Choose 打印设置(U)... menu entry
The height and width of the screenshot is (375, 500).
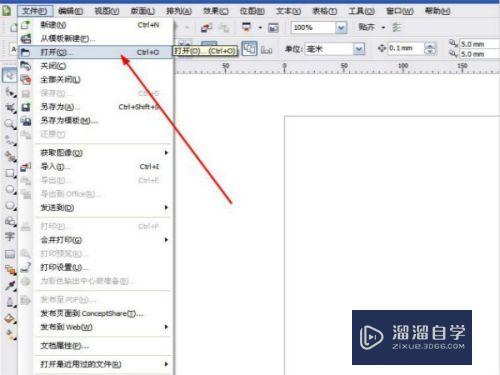(95, 267)
